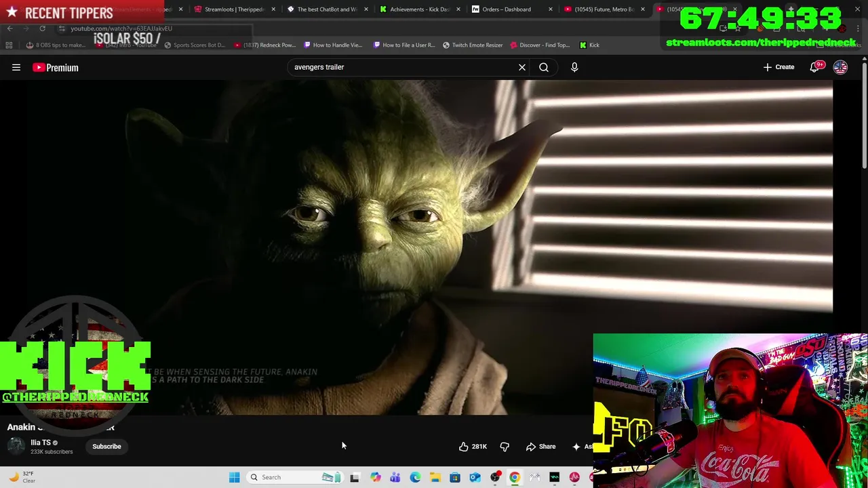Open Outlook from taskbar
868x488 pixels.
475,477
